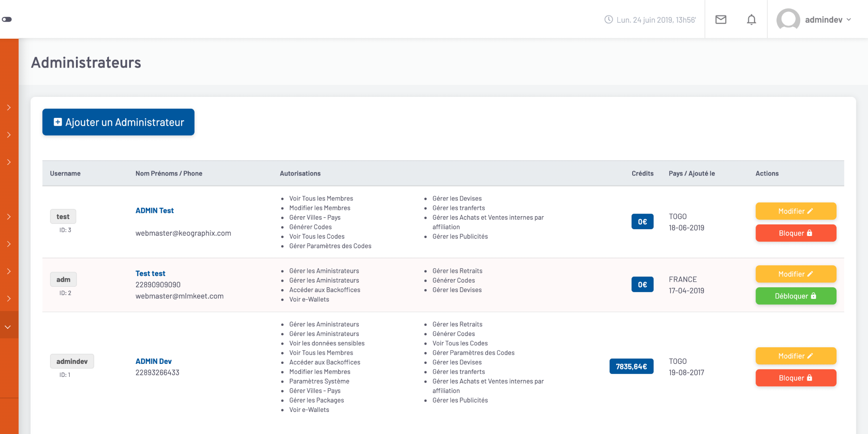Open the notifications bell icon
868x434 pixels.
coord(752,20)
